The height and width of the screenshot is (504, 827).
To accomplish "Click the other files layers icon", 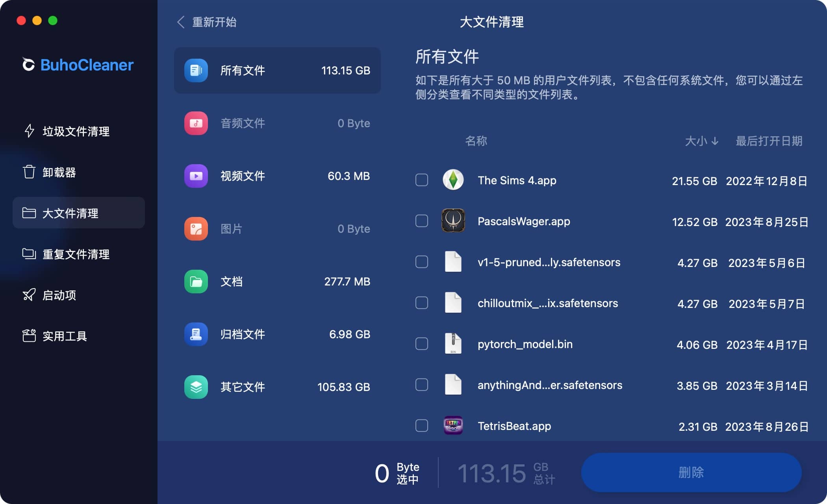I will pos(196,387).
